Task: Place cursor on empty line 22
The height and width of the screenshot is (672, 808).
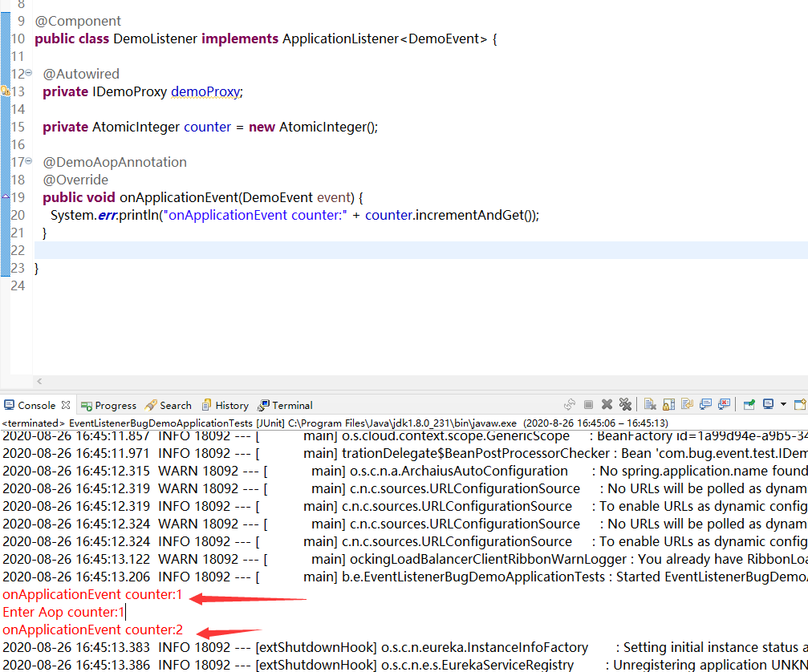Action: click(421, 250)
